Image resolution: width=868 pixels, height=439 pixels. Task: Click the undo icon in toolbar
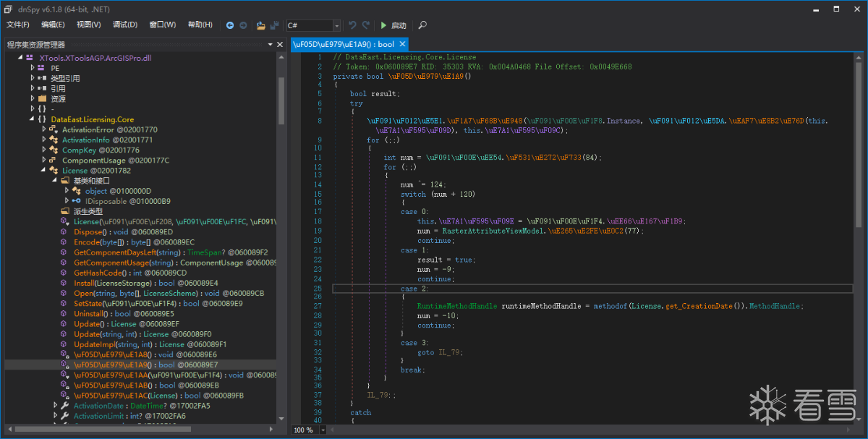353,25
